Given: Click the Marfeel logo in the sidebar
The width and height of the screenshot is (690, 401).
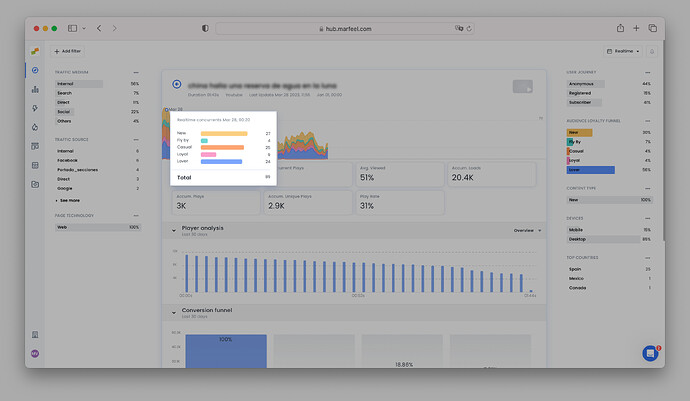Looking at the screenshot, I should pos(35,50).
